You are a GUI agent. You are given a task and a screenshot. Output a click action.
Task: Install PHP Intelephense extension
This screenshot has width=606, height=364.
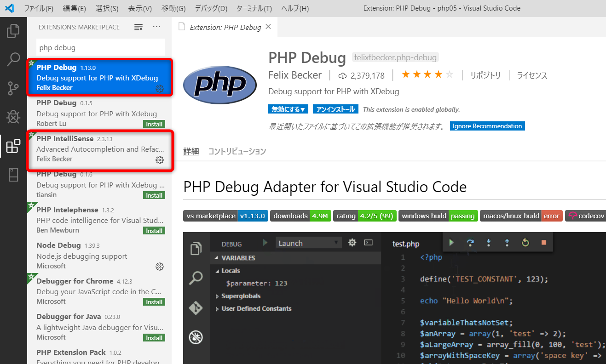pos(154,231)
